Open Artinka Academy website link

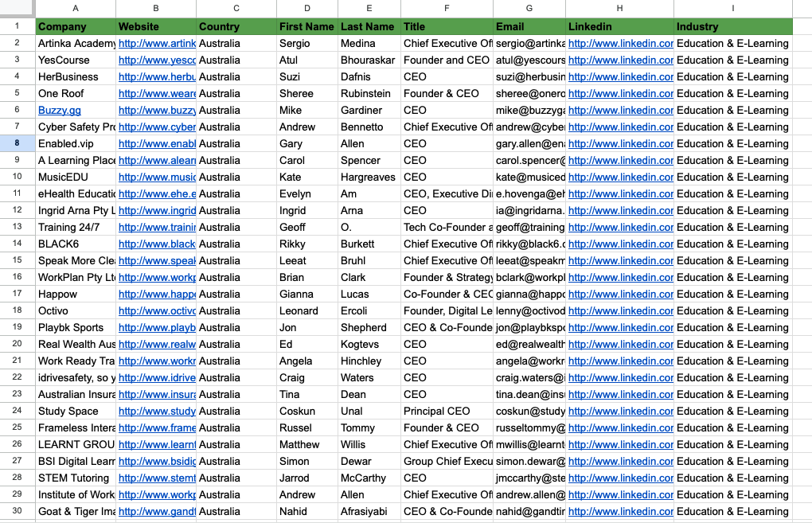pyautogui.click(x=157, y=44)
